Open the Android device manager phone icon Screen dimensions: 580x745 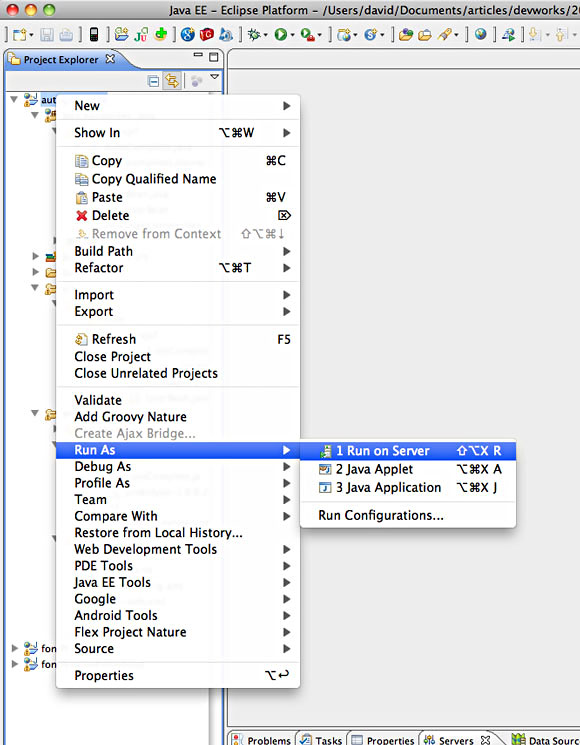click(94, 34)
